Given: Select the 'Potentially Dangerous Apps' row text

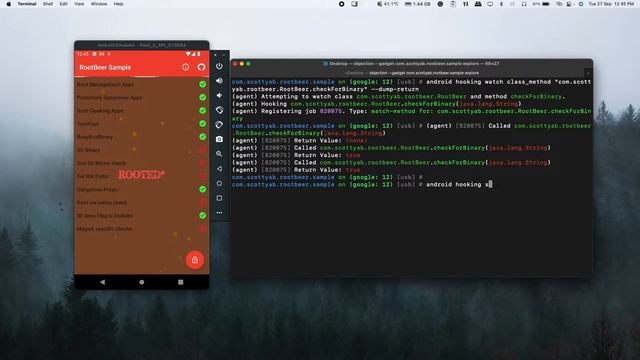Looking at the screenshot, I should (109, 98).
